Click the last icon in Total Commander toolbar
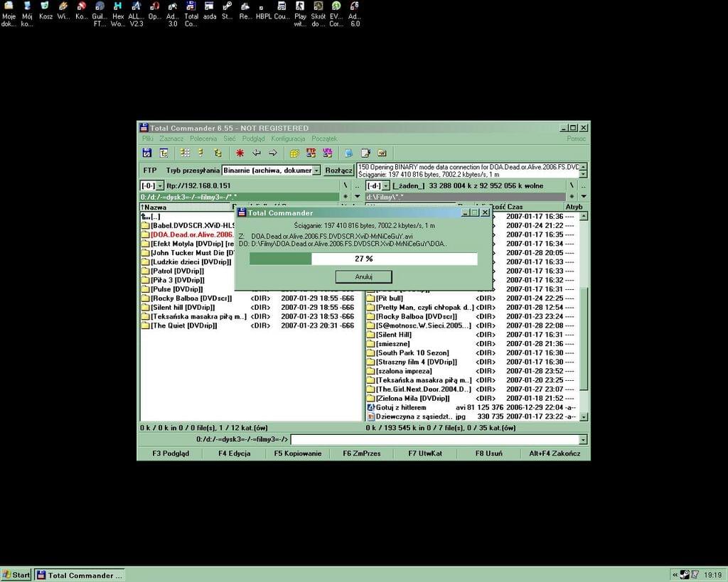This screenshot has height=582, width=728. pyautogui.click(x=382, y=153)
